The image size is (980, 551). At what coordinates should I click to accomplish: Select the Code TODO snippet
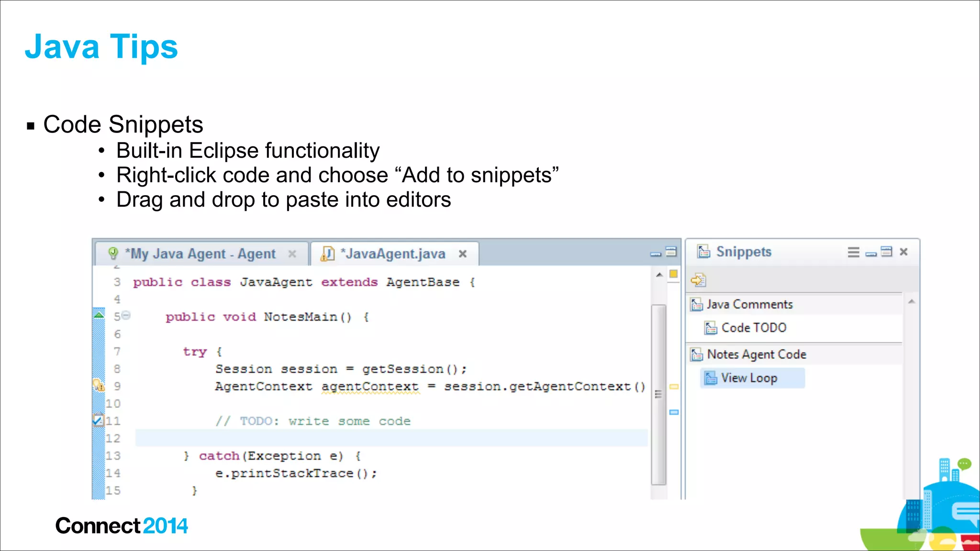tap(754, 328)
